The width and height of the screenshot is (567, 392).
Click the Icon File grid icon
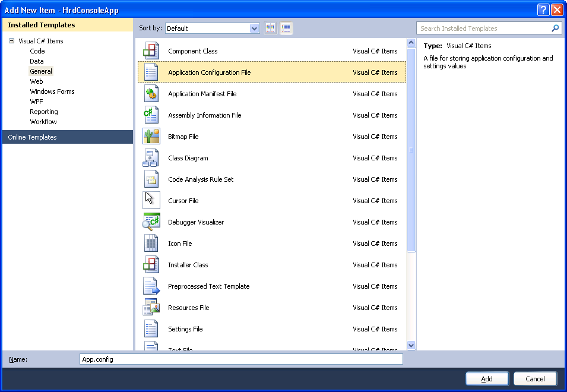click(x=151, y=243)
